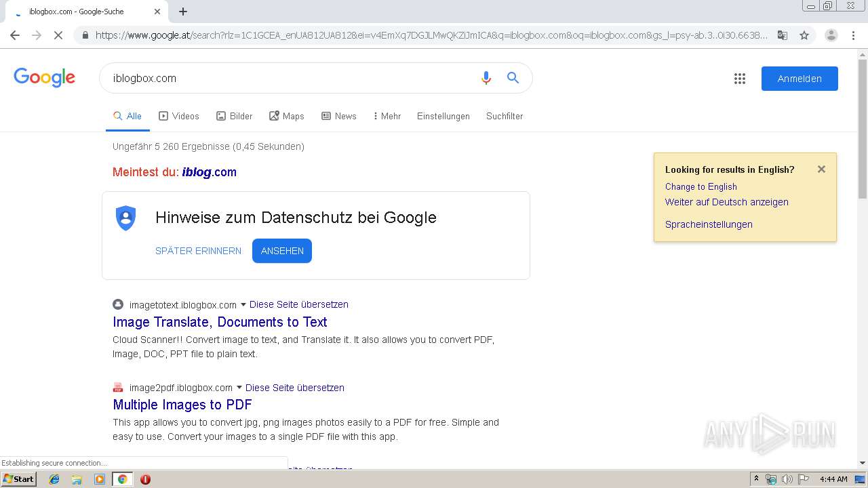Bookmark this page with star icon
This screenshot has height=488, width=868.
point(804,35)
